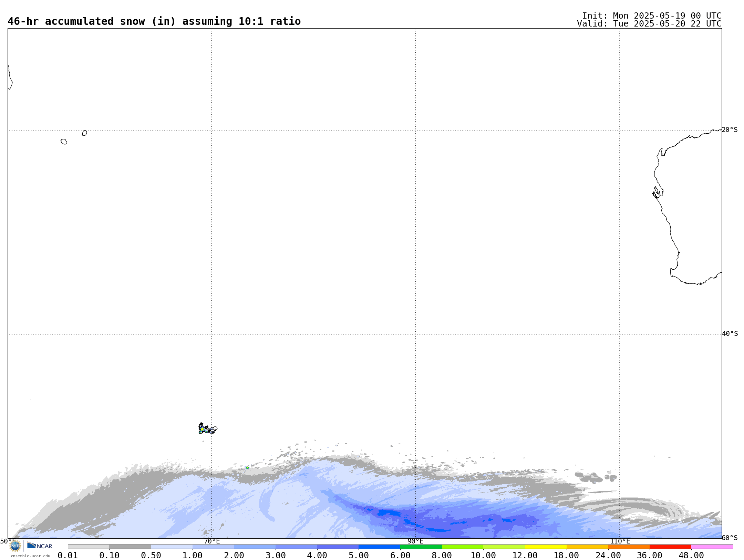Select the light gray 0.01–0.10 colorbar segment
The width and height of the screenshot is (744, 560).
pos(89,547)
